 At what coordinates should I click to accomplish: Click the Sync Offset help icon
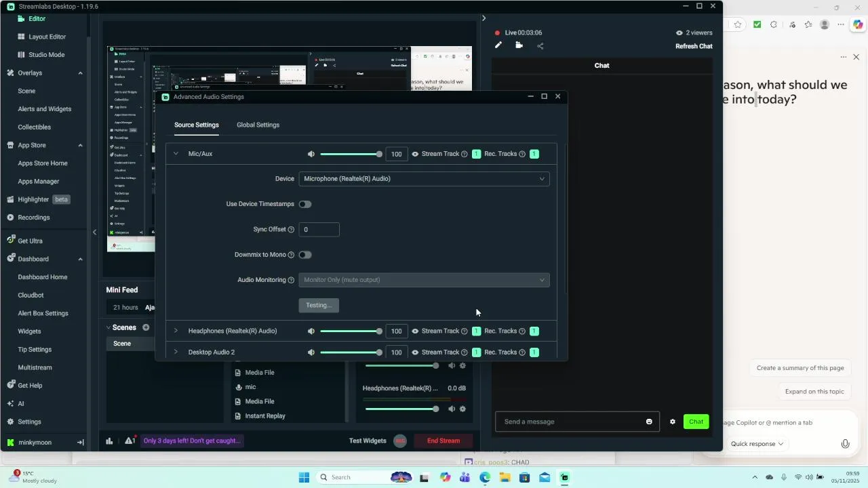coord(291,230)
